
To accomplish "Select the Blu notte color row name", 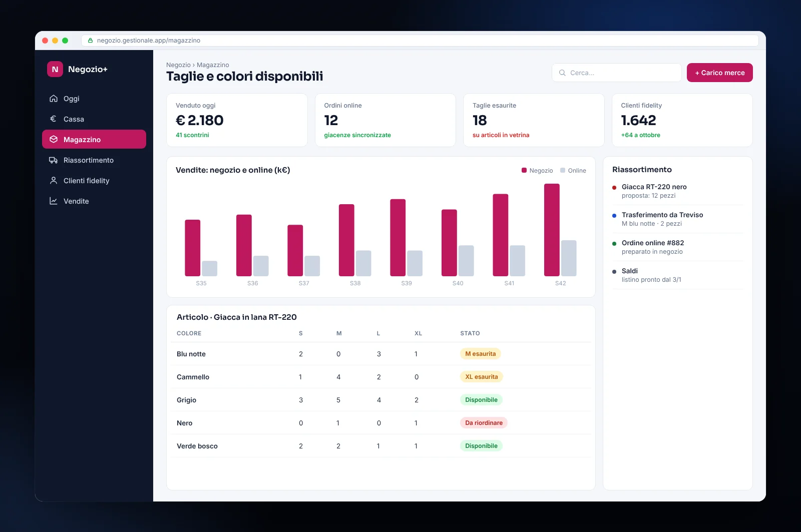I will pos(191,354).
